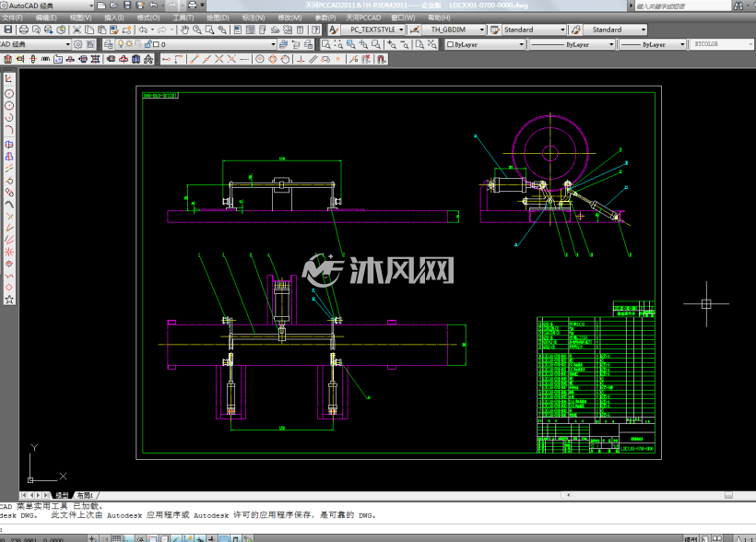This screenshot has height=542, width=756.
Task: Expand the ByLayer linetype dropdown
Action: click(611, 44)
